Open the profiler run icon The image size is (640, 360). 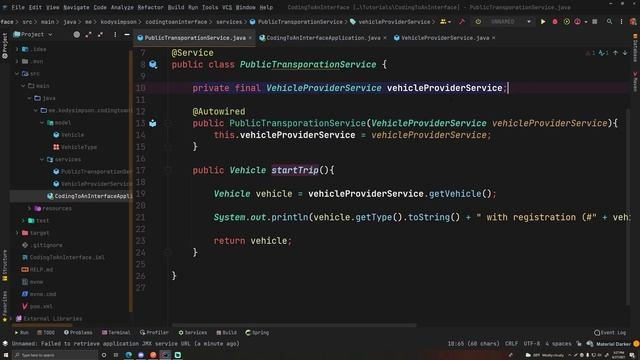pos(578,22)
